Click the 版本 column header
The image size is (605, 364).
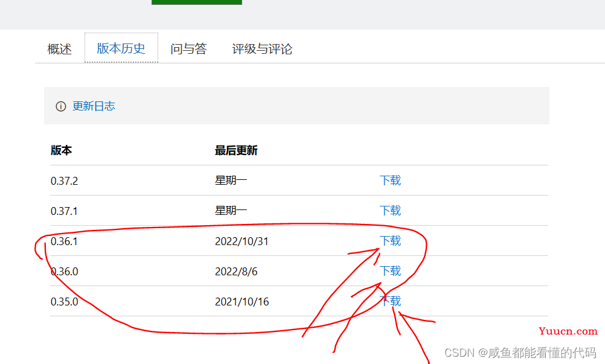[x=62, y=150]
